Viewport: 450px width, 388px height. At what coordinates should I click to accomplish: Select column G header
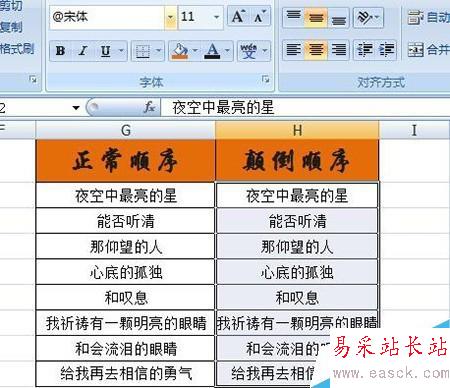(x=125, y=130)
